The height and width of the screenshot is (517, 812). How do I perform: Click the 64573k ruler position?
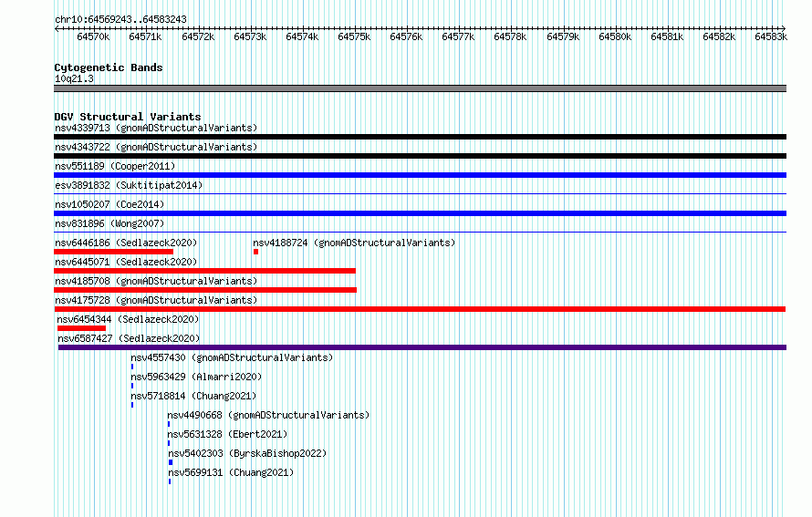point(250,36)
